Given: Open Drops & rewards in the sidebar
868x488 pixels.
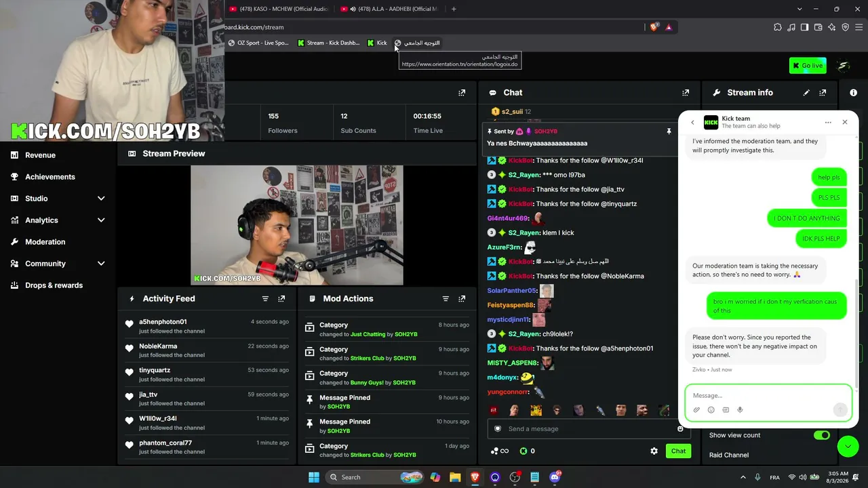Looking at the screenshot, I should tap(54, 285).
